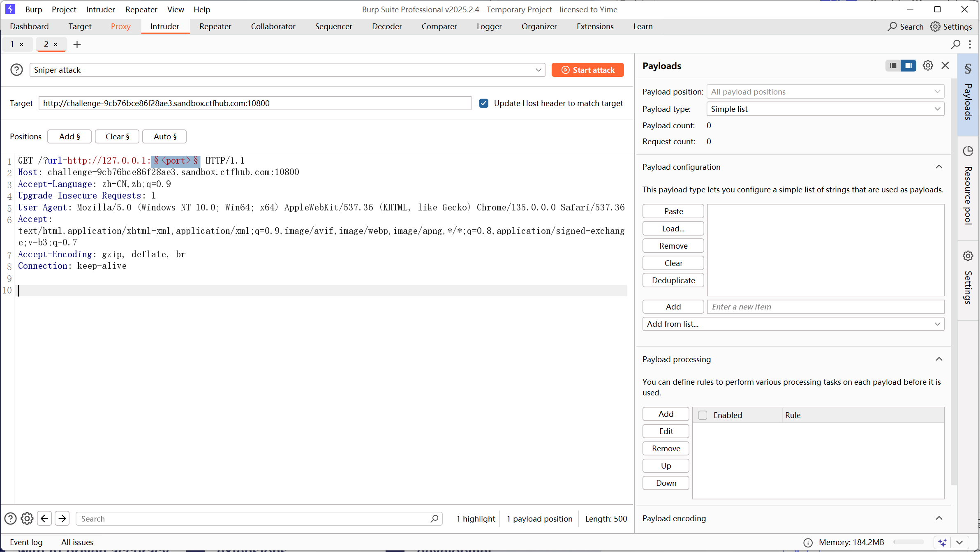The width and height of the screenshot is (980, 552).
Task: Click the Auto § positions button
Action: [x=164, y=136]
